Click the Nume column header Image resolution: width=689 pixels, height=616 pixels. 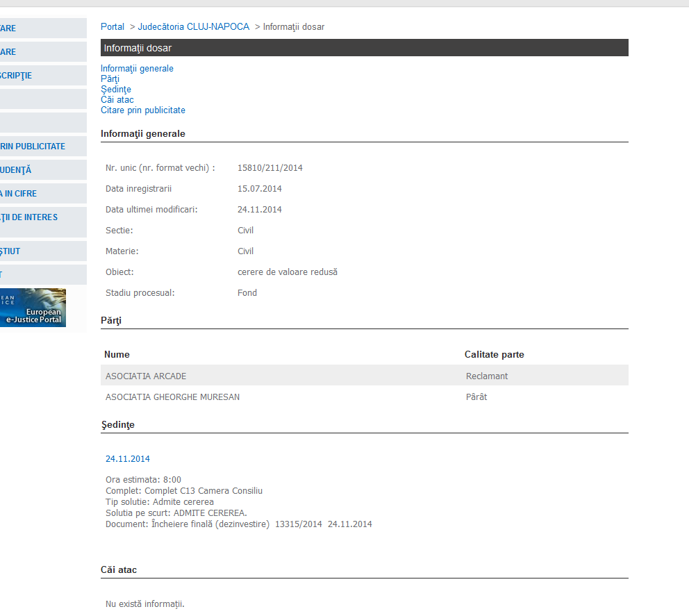(117, 355)
